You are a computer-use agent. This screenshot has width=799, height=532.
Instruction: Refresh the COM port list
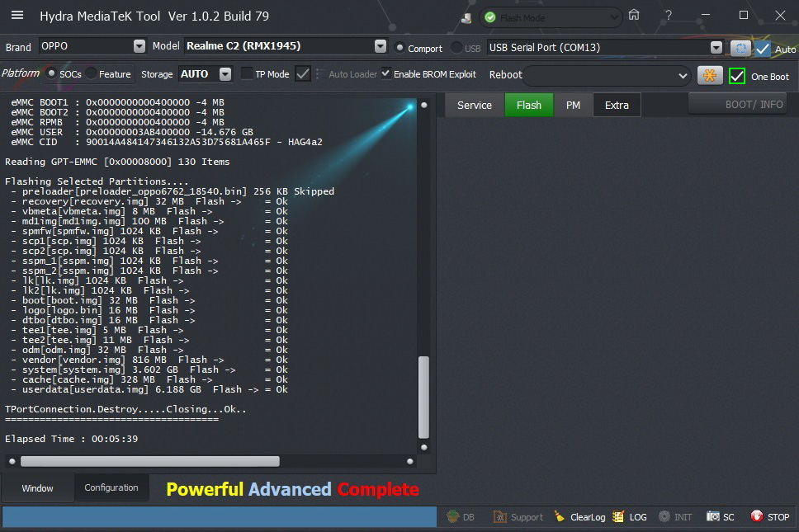pos(740,49)
